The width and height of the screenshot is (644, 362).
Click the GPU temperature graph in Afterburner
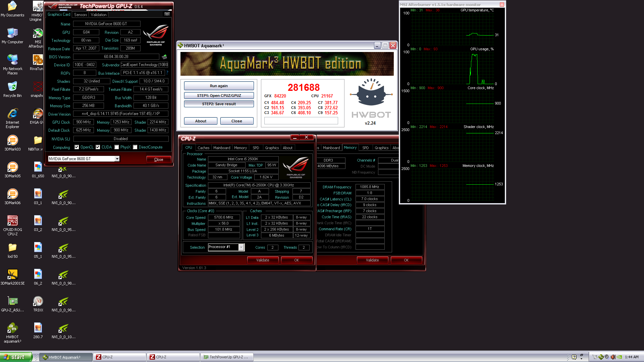pyautogui.click(x=452, y=29)
